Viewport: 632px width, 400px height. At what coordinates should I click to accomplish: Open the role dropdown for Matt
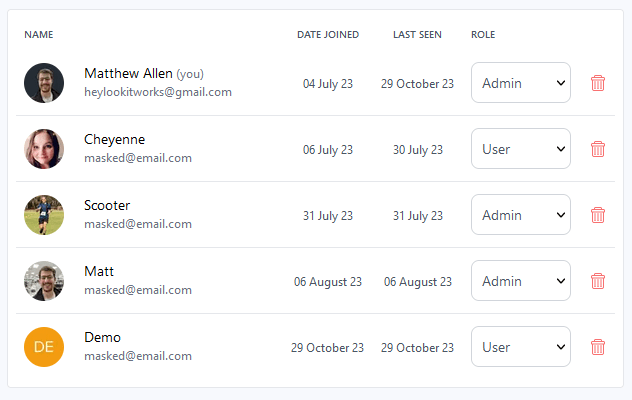click(x=521, y=281)
